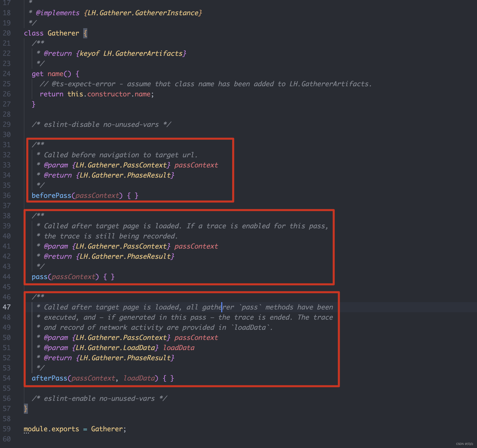Click 'constructor' on the return line
The image size is (477, 448).
tap(109, 94)
